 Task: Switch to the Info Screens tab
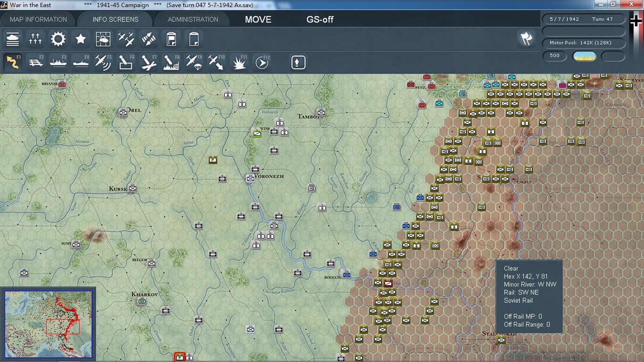[x=116, y=19]
